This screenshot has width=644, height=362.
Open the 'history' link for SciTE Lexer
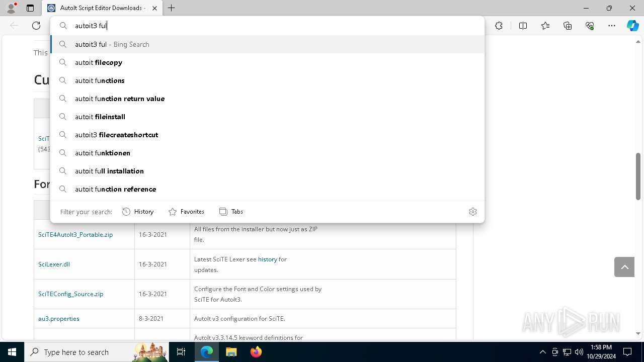click(x=267, y=259)
